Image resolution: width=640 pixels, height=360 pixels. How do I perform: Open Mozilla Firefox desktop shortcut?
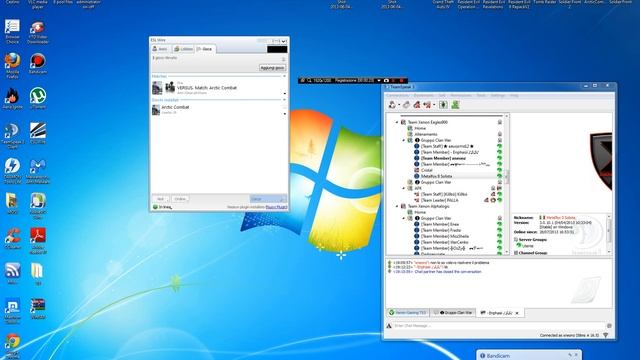coord(13,64)
